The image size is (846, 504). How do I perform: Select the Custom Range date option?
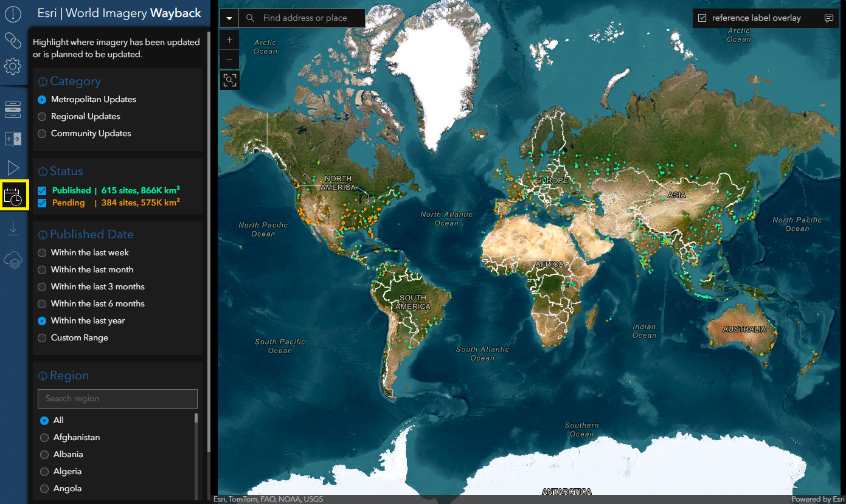tap(42, 338)
